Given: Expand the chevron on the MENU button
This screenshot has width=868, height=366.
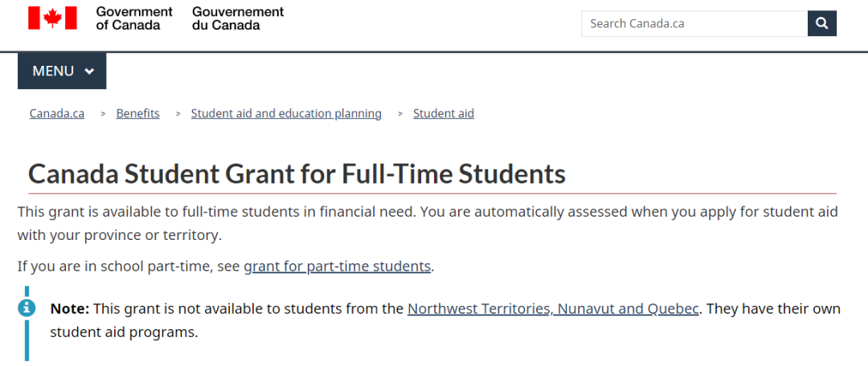Looking at the screenshot, I should click(89, 71).
